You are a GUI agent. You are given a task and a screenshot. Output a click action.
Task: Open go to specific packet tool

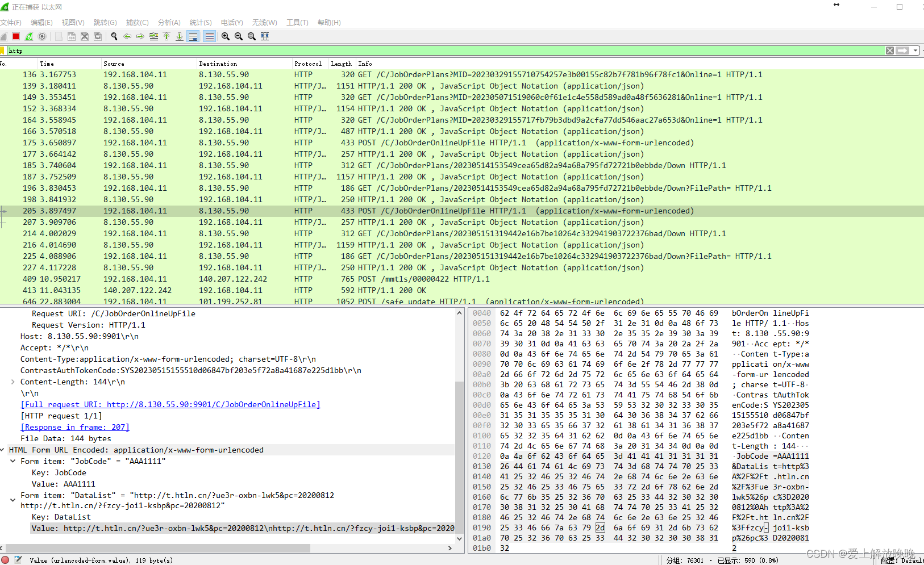pos(153,36)
